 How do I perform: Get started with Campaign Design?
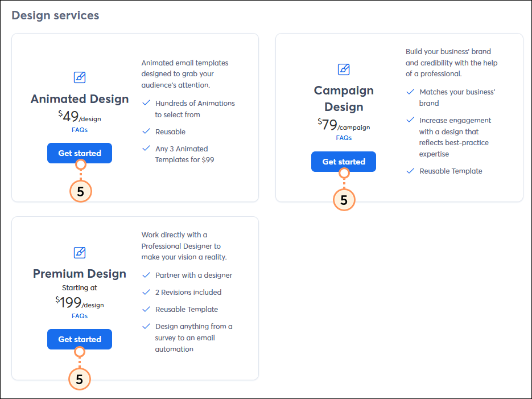[344, 162]
